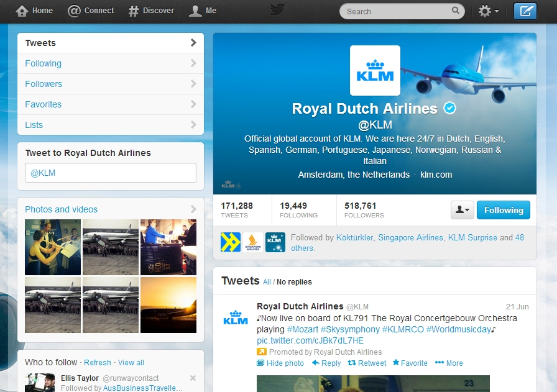The image size is (557, 392).
Task: Click the Twitter bird logo in top bar
Action: click(277, 9)
